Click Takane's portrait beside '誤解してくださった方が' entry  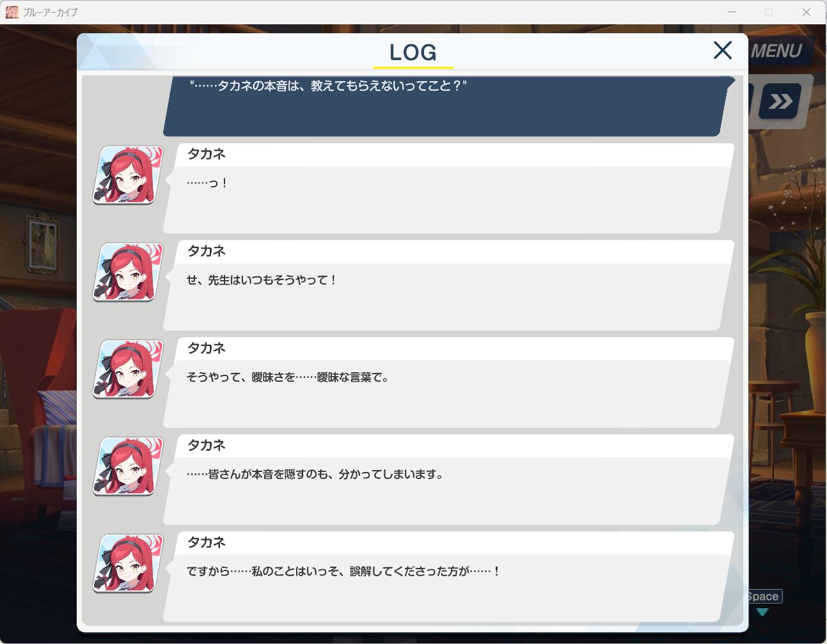[128, 564]
